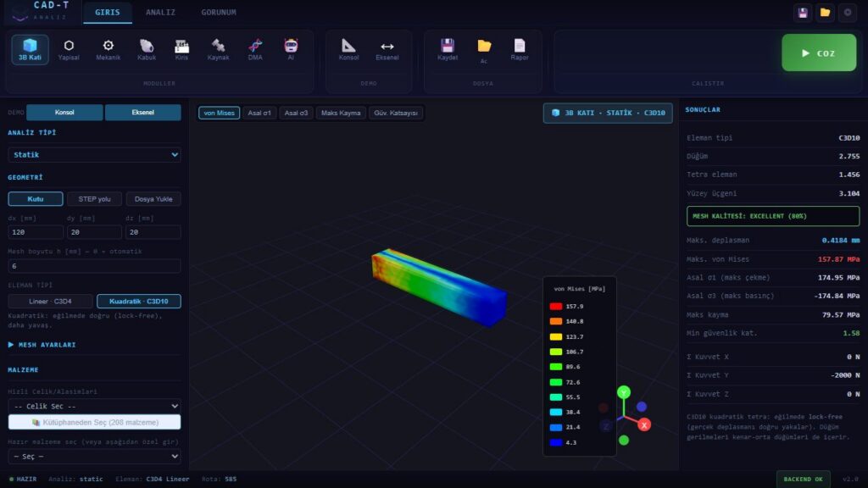
Task: Select Kutu geometry option
Action: click(36, 198)
